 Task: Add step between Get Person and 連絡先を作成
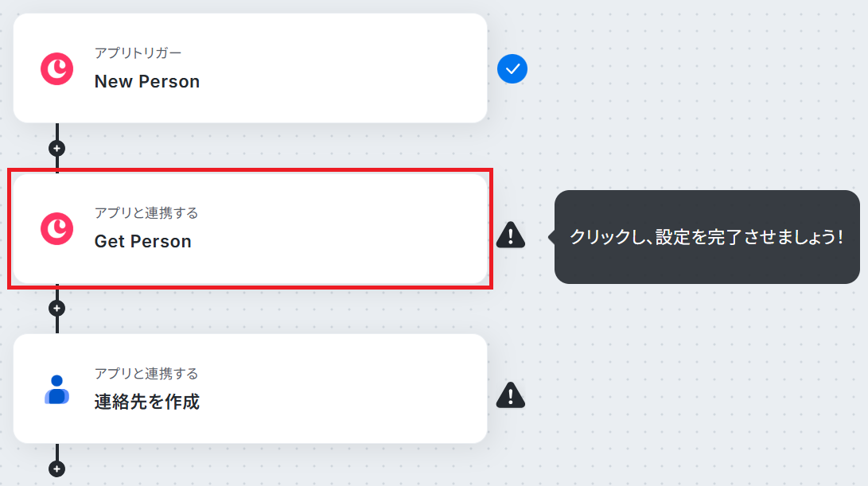(x=56, y=308)
